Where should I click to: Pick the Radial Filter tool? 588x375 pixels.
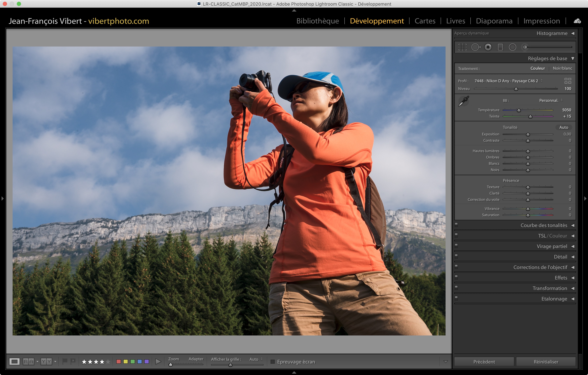(512, 47)
